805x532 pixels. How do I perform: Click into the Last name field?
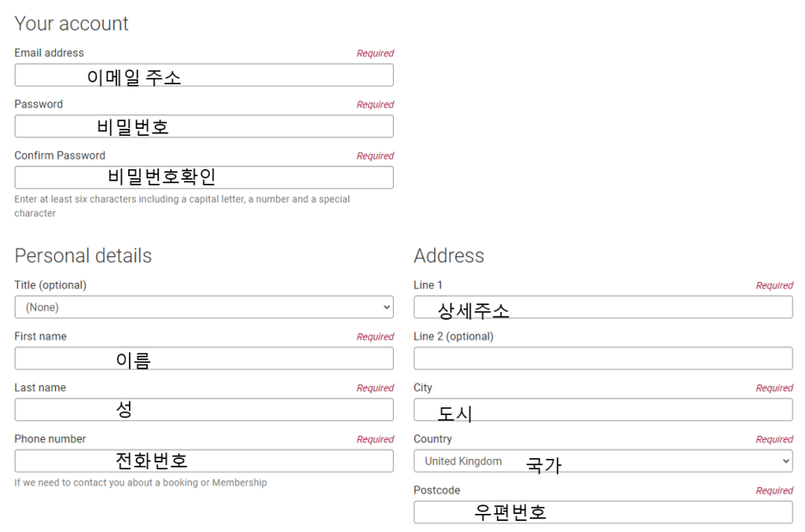[x=204, y=410]
